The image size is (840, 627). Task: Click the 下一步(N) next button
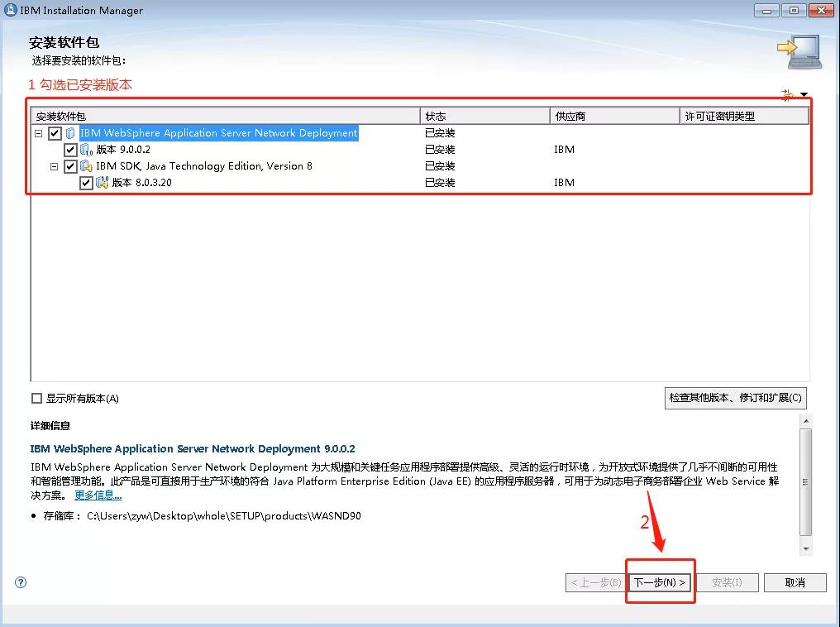pos(660,582)
